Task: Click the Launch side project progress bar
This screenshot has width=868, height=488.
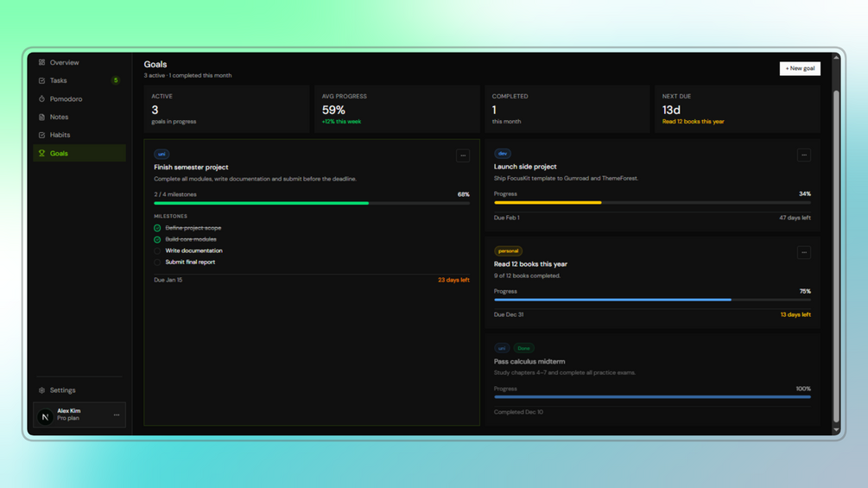Action: 652,202
